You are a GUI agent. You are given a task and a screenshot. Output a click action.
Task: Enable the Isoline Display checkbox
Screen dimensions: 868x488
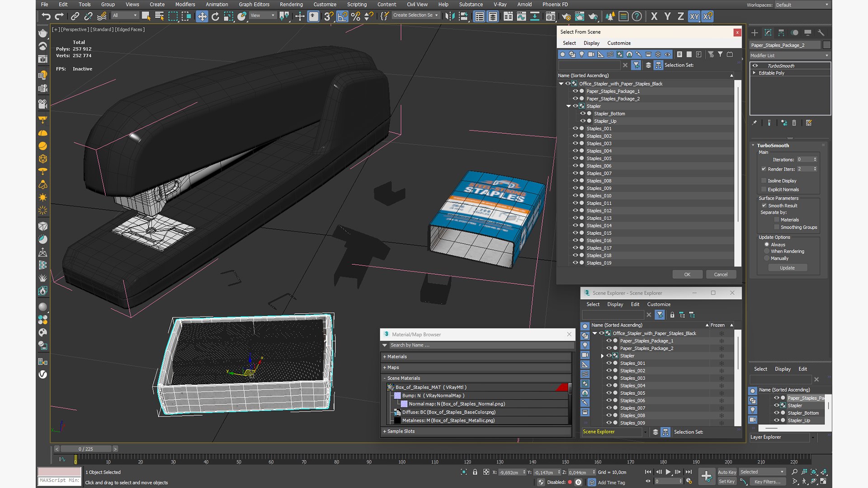[764, 181]
